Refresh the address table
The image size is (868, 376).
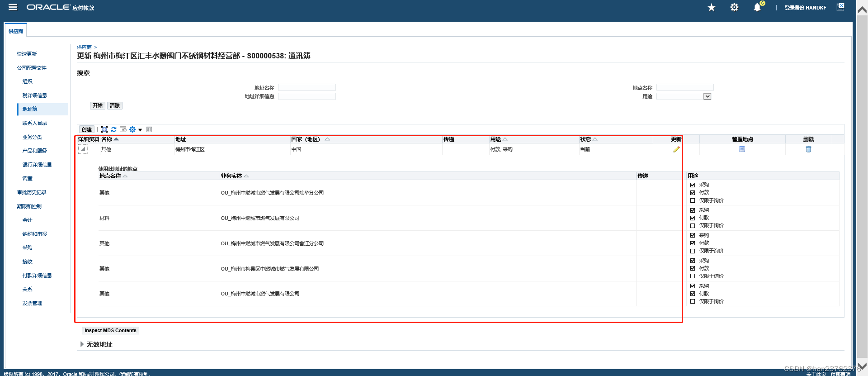[113, 129]
